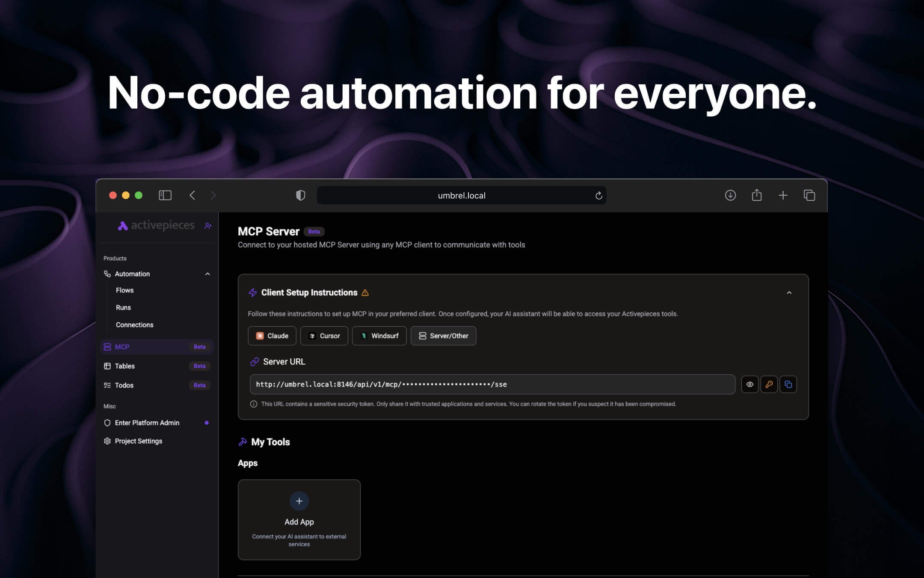Image resolution: width=924 pixels, height=578 pixels.
Task: Click the Enter Platform Admin shield icon
Action: point(108,423)
